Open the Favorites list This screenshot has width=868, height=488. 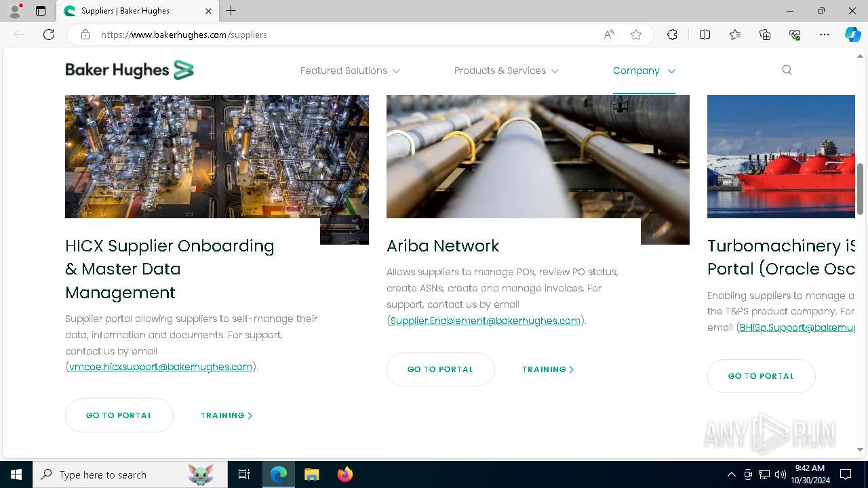coord(735,35)
